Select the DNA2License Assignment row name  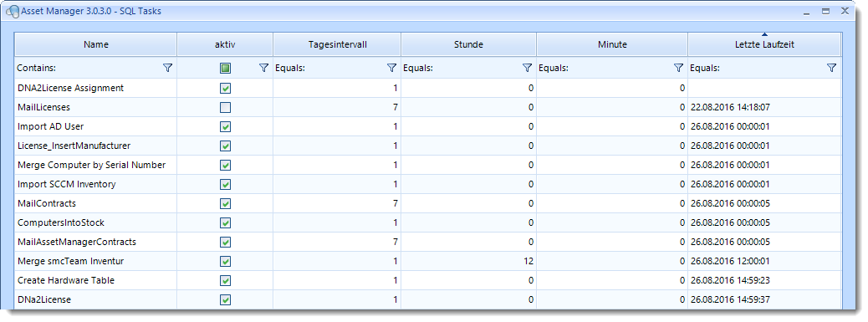click(71, 88)
